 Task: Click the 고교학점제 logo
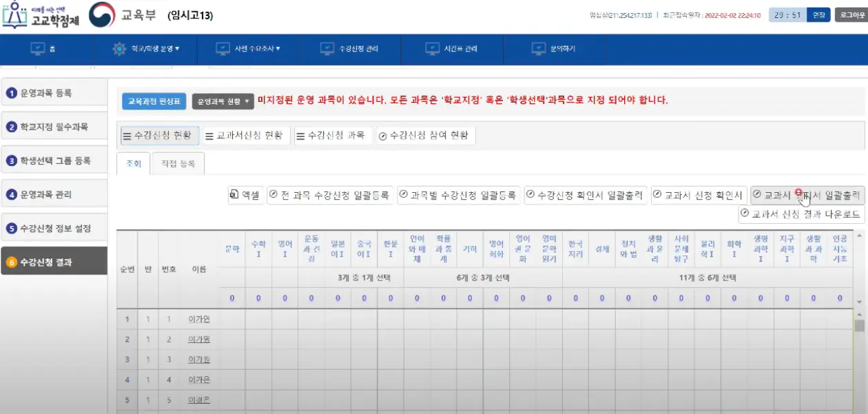click(40, 14)
